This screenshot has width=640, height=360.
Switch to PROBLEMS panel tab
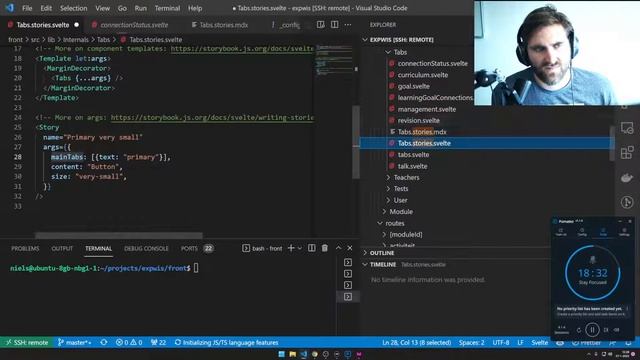coord(25,248)
